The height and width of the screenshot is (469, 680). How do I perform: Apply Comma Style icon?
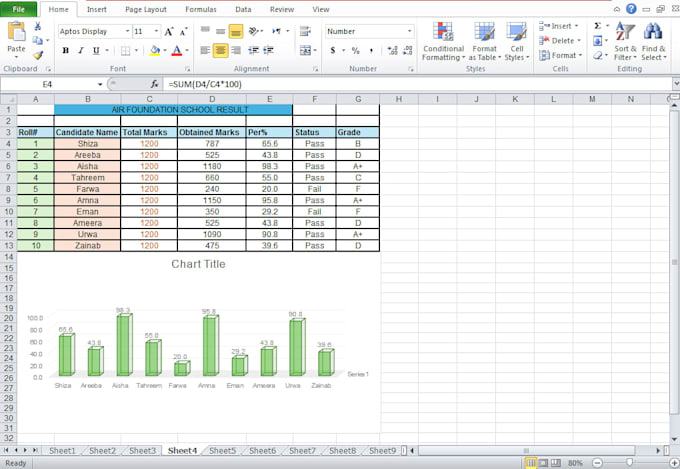372,50
